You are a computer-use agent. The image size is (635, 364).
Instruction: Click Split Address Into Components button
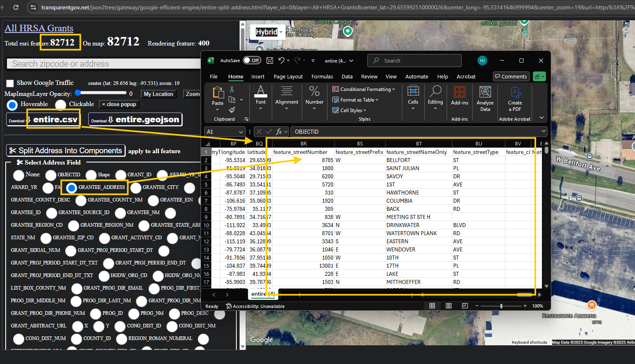pos(66,150)
